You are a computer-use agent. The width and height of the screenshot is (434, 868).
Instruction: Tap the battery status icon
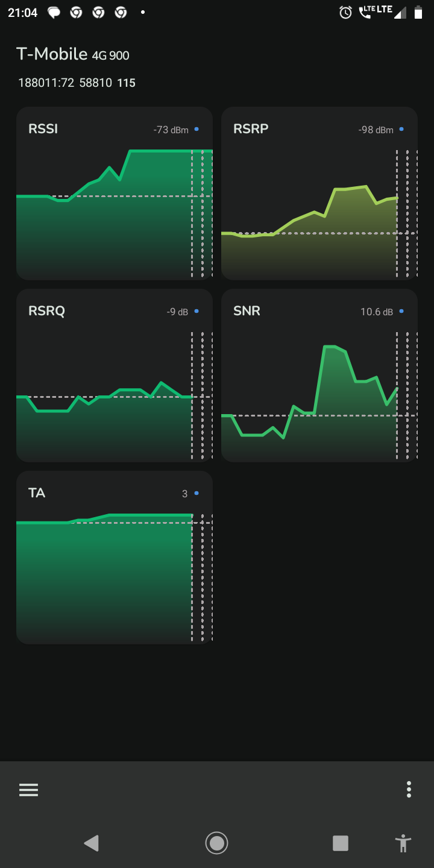pyautogui.click(x=418, y=12)
